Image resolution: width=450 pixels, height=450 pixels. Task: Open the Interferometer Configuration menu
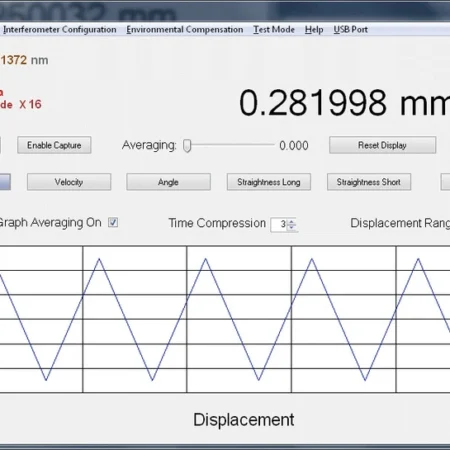pos(60,30)
